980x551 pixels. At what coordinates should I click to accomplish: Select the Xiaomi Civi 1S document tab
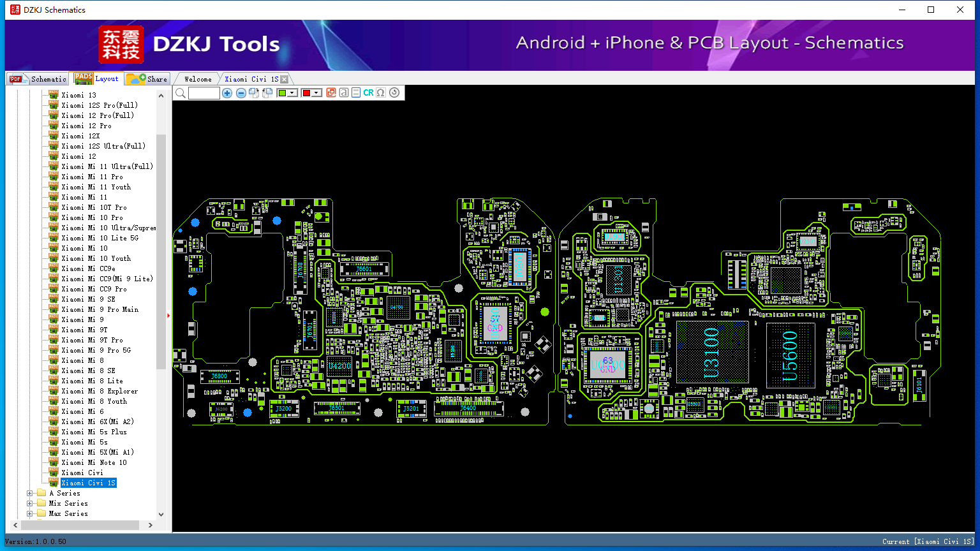pyautogui.click(x=251, y=79)
